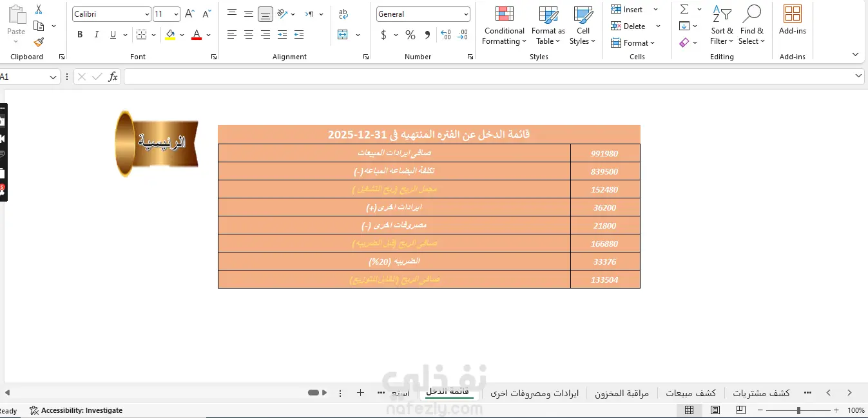The width and height of the screenshot is (868, 418).
Task: Open font name Calibri dropdown
Action: pos(146,14)
